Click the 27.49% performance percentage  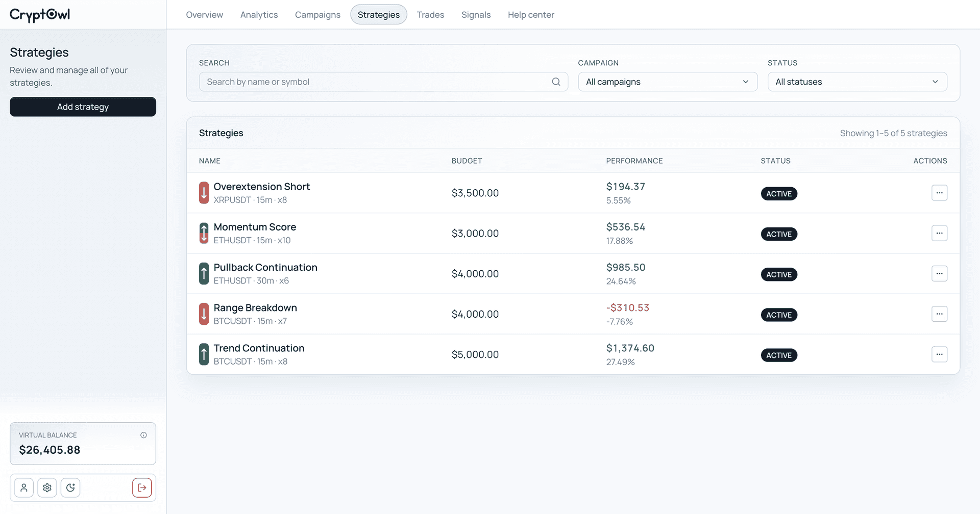coord(621,362)
